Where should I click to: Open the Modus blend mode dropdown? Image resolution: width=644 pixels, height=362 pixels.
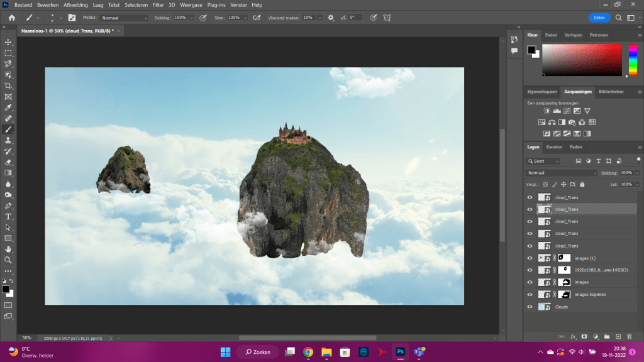point(124,18)
